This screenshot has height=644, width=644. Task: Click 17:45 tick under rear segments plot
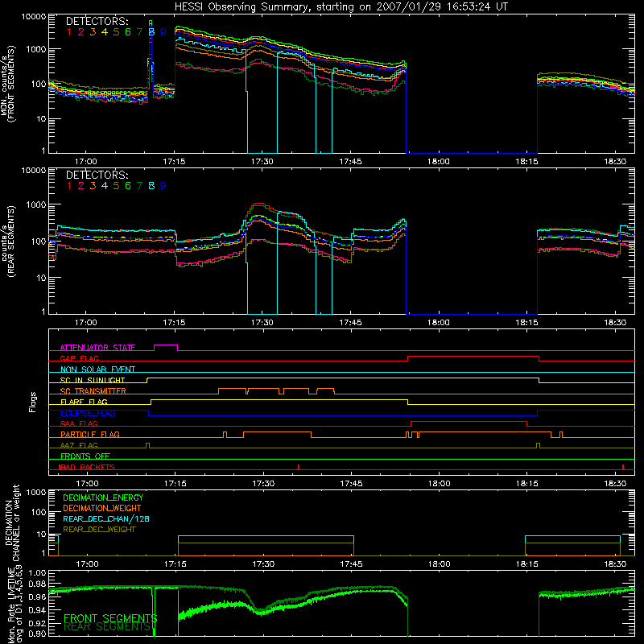click(350, 323)
